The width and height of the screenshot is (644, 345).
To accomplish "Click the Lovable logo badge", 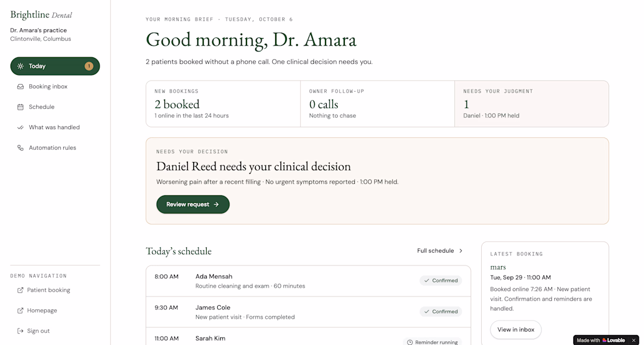I will click(601, 340).
